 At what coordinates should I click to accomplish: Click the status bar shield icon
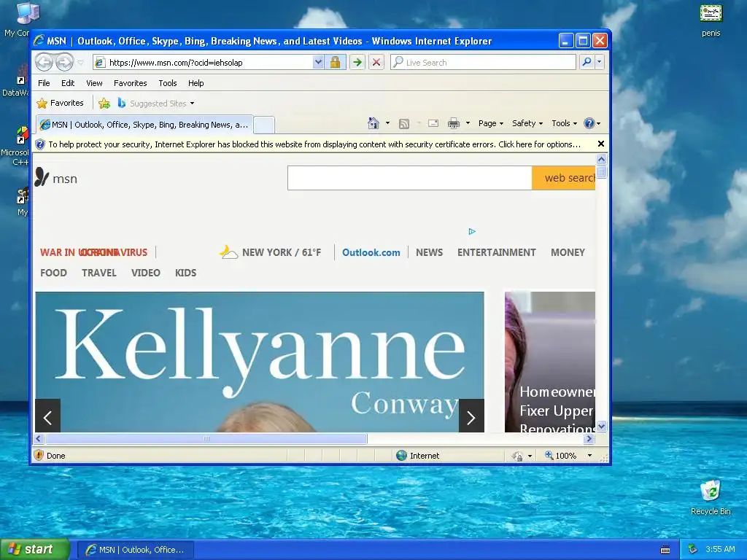(x=39, y=455)
